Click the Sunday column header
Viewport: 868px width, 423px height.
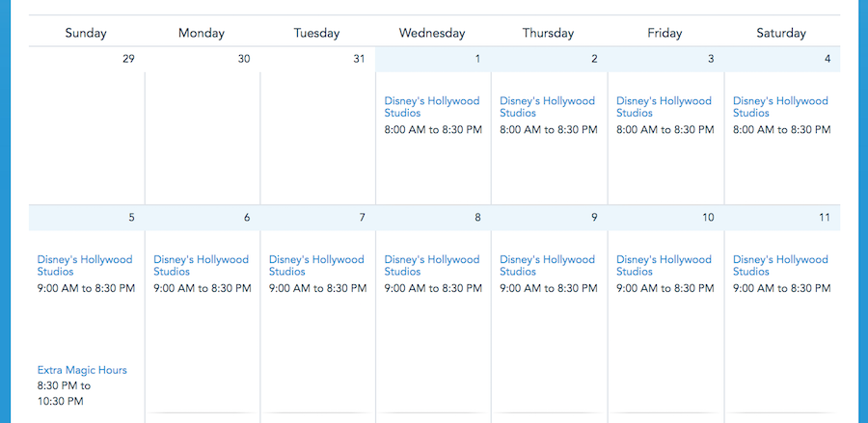[x=86, y=33]
